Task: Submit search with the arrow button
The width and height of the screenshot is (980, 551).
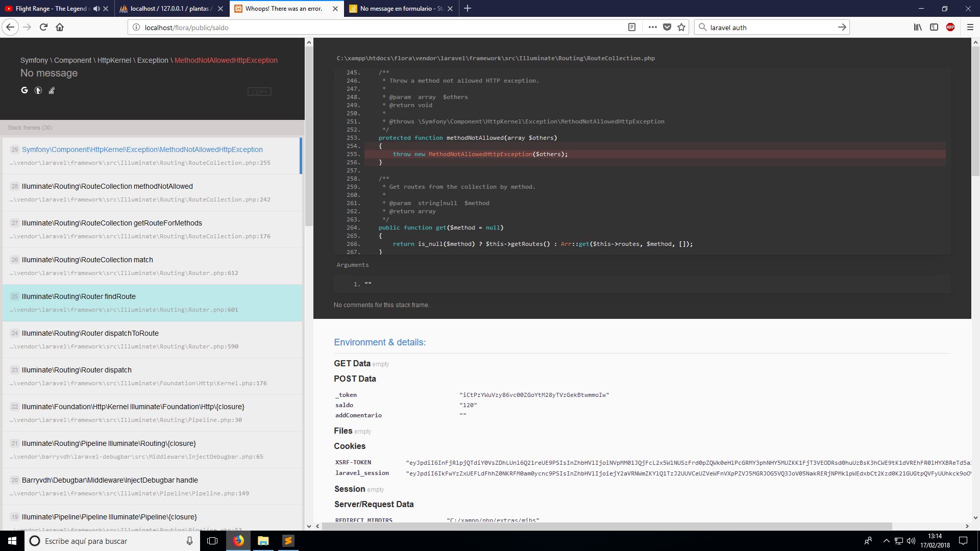Action: pyautogui.click(x=842, y=28)
